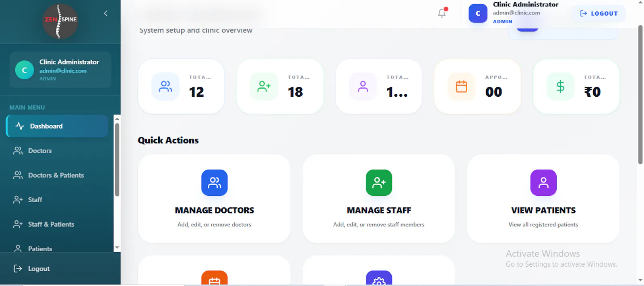Open Staff & Patients menu item
Image resolution: width=644 pixels, height=286 pixels.
(x=57, y=224)
